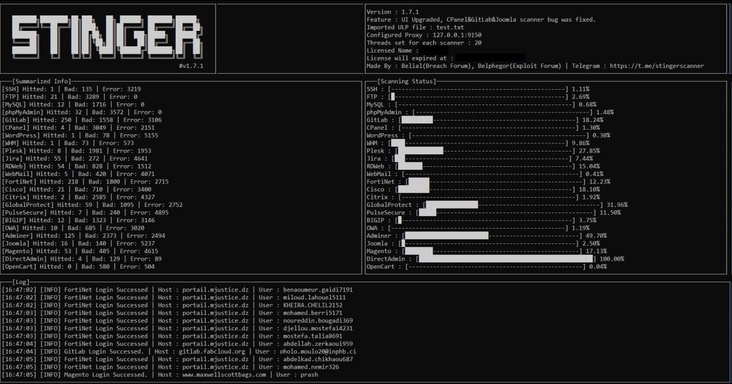Select the 'Threads set for each scanner : 20' line
Viewport: 732px width, 384px height.
click(424, 42)
